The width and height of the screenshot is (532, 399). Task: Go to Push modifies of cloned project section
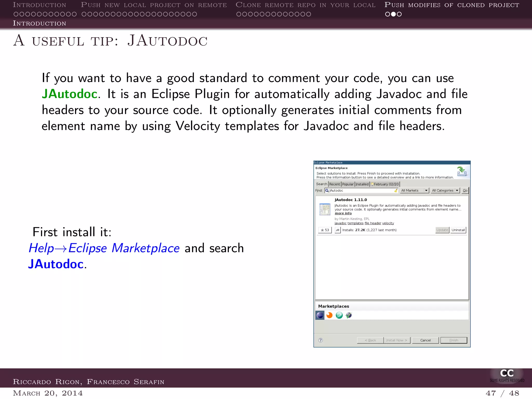pyautogui.click(x=452, y=5)
